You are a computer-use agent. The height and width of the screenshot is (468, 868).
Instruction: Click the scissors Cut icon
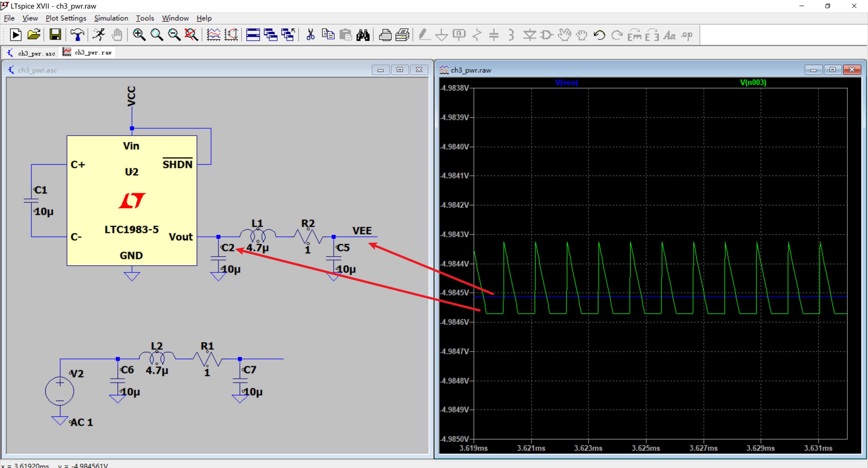[x=311, y=35]
